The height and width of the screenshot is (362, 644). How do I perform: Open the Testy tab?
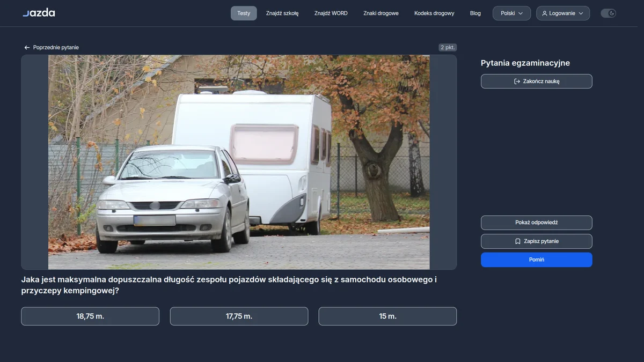click(x=244, y=13)
